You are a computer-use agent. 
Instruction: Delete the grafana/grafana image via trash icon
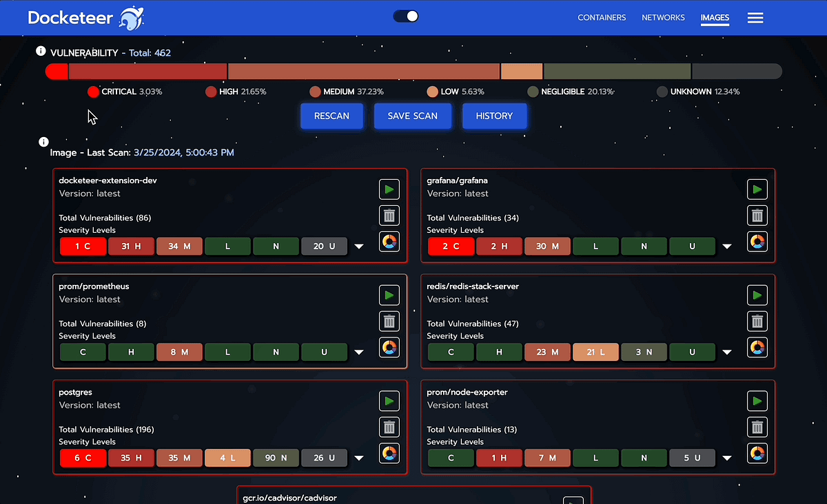[x=757, y=216]
